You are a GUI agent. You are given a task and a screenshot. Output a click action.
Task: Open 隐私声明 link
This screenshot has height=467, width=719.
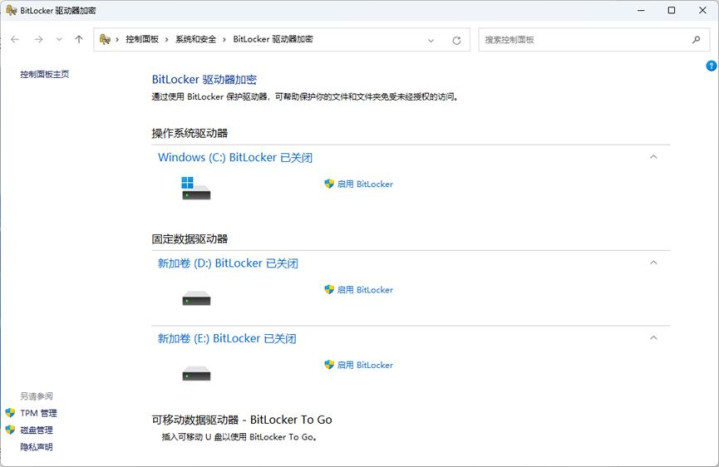37,447
